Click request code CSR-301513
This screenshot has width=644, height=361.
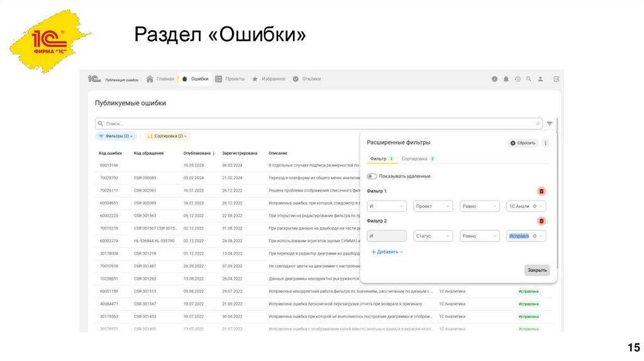(x=145, y=292)
